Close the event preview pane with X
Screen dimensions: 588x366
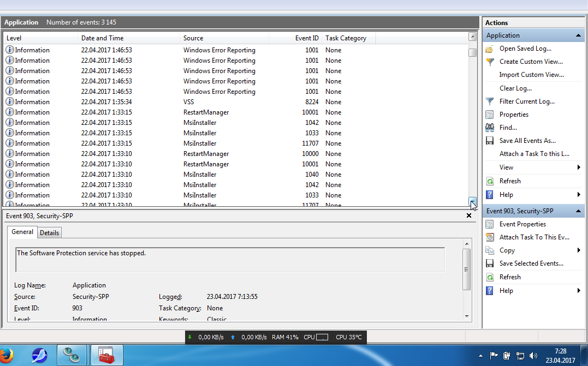coord(469,216)
